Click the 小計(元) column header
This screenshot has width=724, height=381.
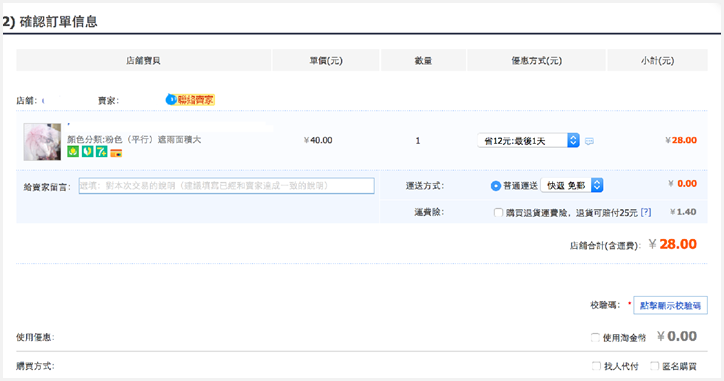658,60
